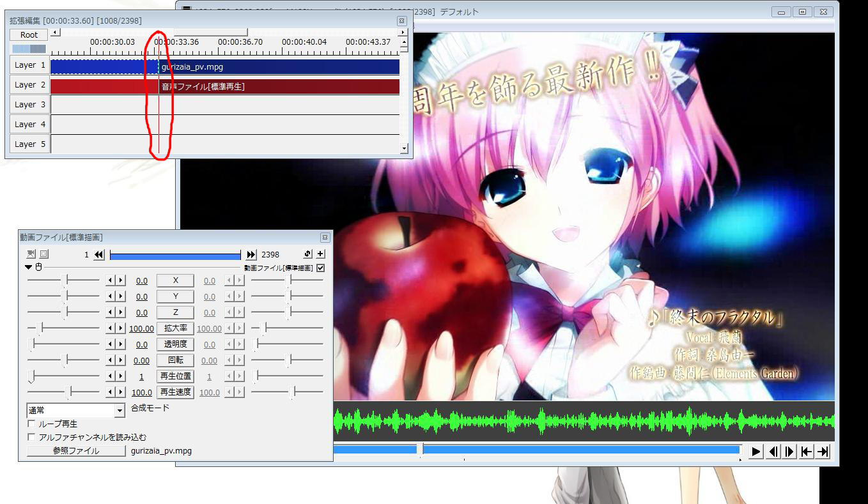Disable the 動画ファイル[標準描画] effect checkbox

pyautogui.click(x=320, y=268)
